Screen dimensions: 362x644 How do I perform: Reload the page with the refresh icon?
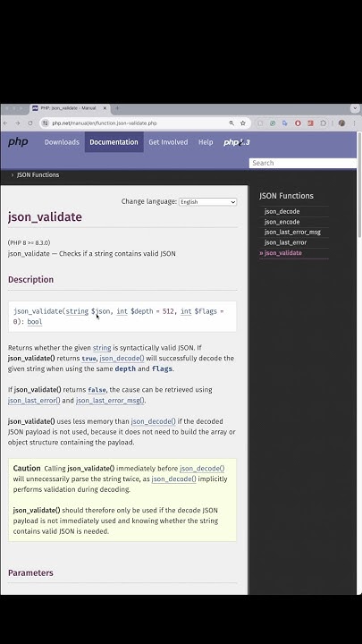coord(30,123)
